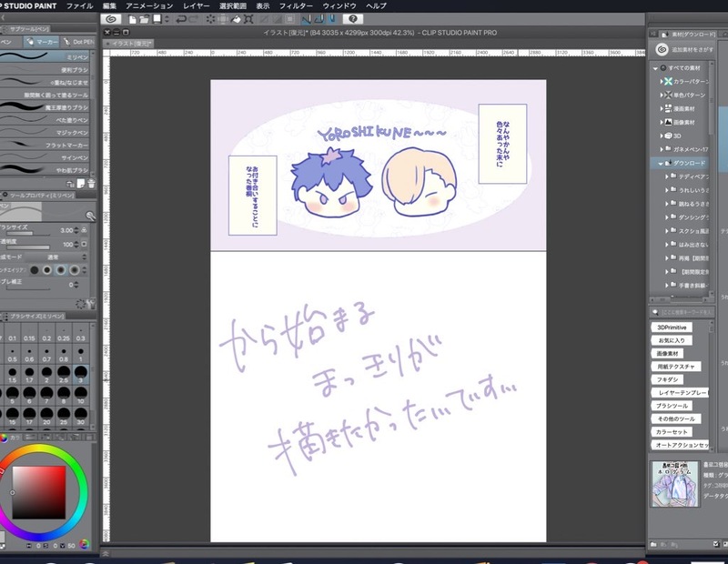Screen dimensions: 728x564
Task: Select the 用紙テクスチャ tag
Action: click(675, 367)
